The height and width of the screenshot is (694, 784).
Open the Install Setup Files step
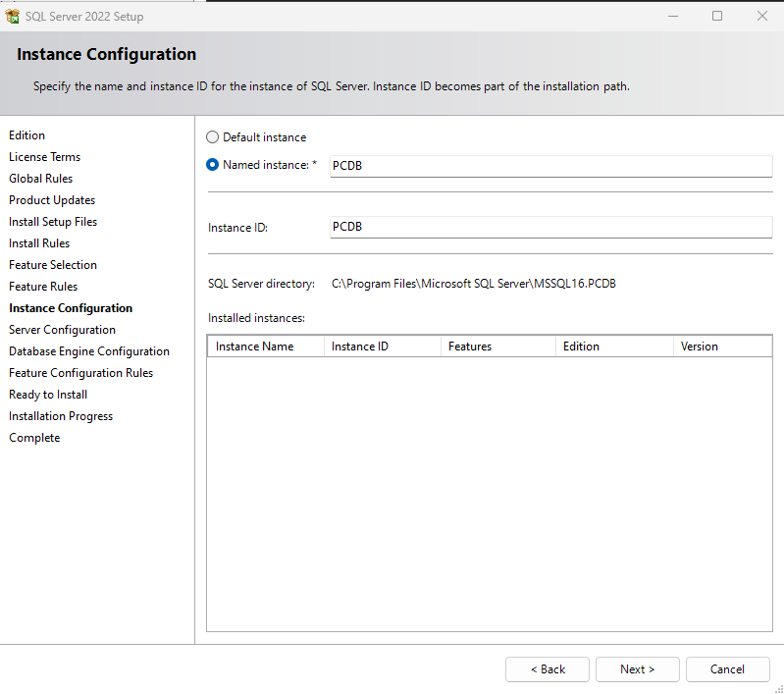click(53, 222)
